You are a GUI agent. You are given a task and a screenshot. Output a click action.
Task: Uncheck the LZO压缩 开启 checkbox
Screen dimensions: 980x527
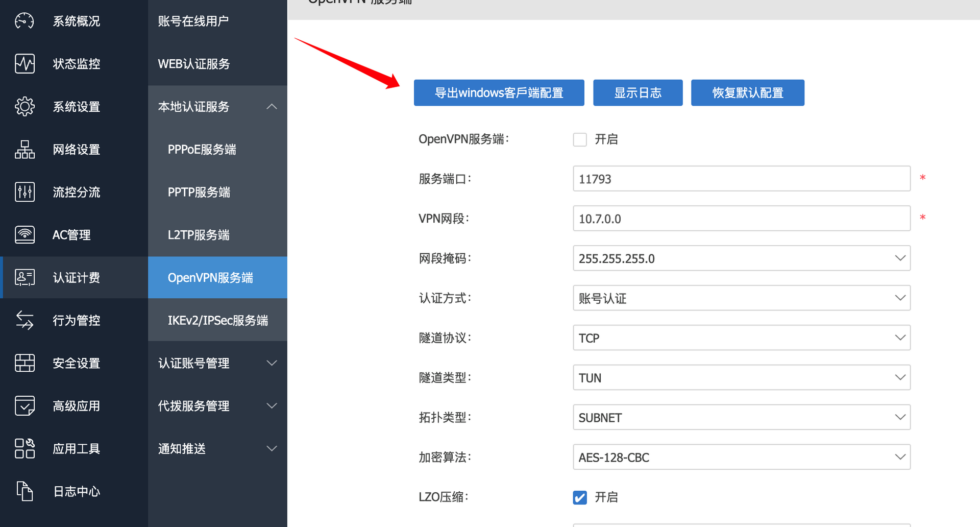[x=580, y=497]
